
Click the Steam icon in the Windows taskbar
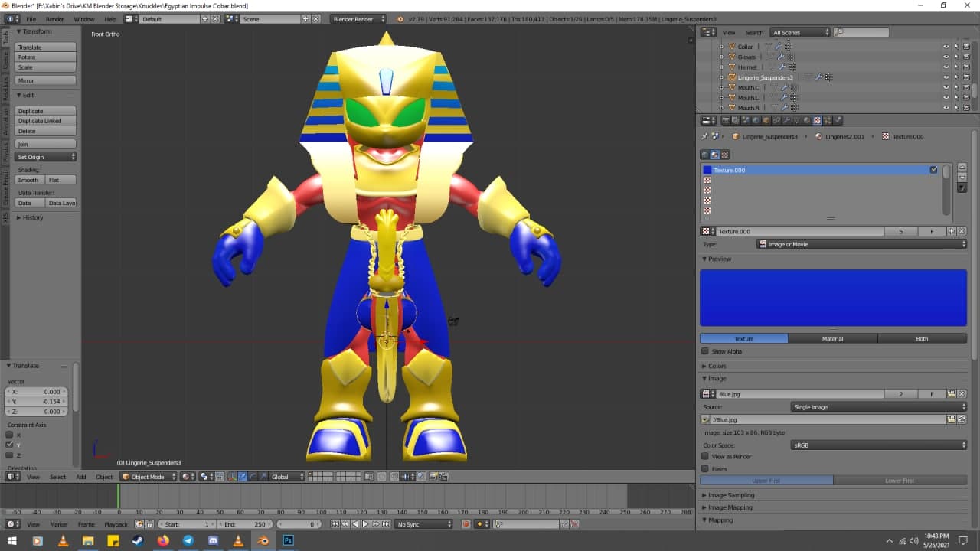(x=138, y=540)
